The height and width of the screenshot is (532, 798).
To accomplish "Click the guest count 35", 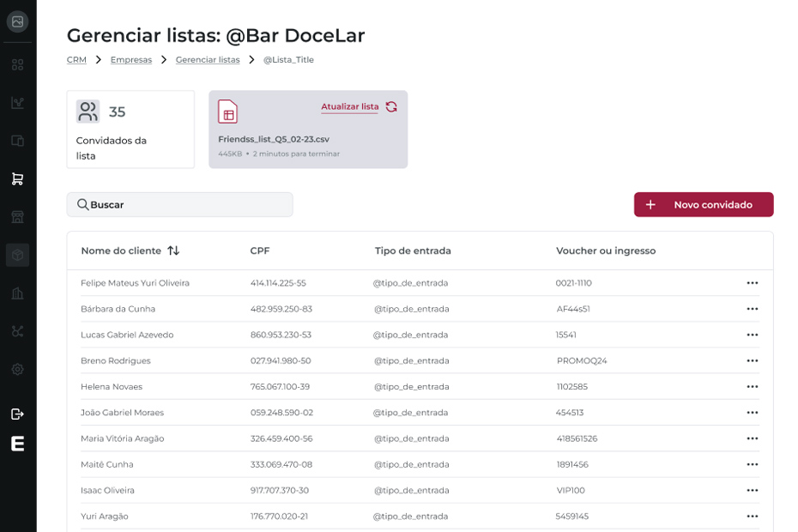I will 117,112.
